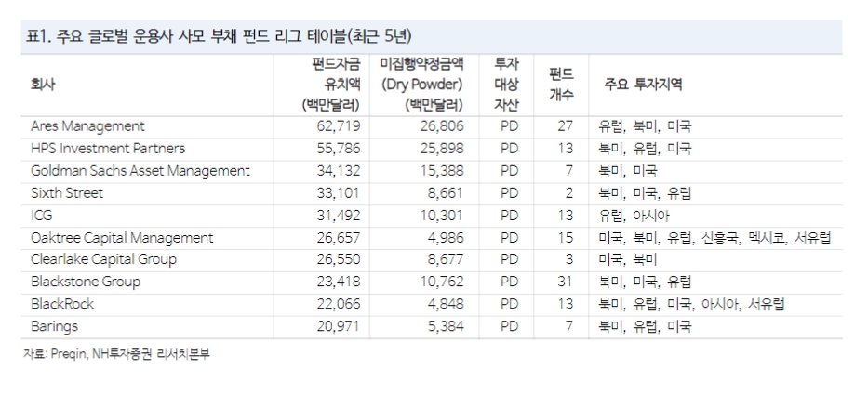Select the value 23,418 for Blackstone
The height and width of the screenshot is (394, 868).
[339, 282]
